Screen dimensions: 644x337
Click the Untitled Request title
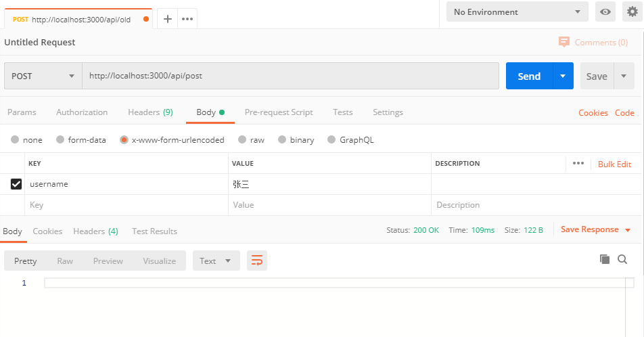[40, 43]
